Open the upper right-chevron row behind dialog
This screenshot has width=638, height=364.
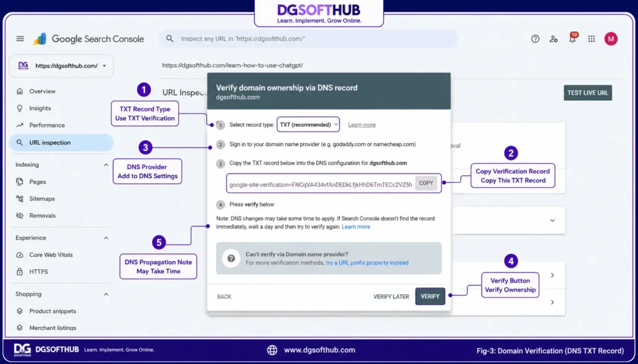[552, 276]
